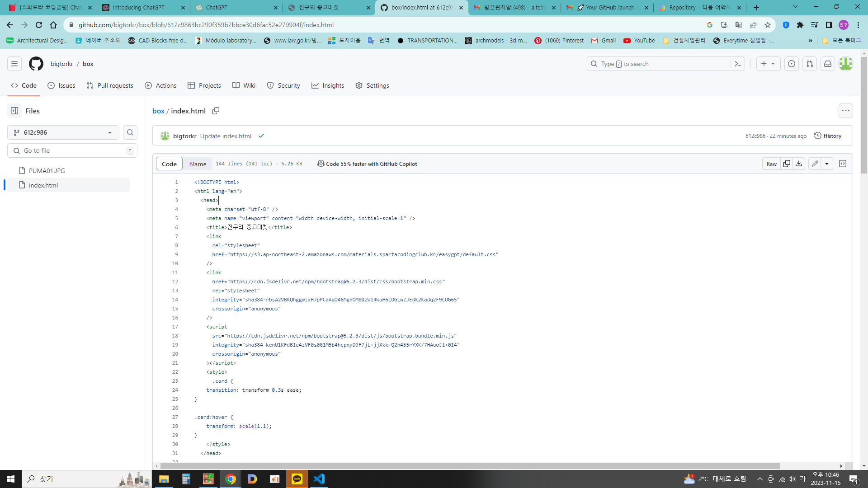This screenshot has height=488, width=868.
Task: Click Code 55% faster with GitHub Copilot
Action: tap(367, 164)
